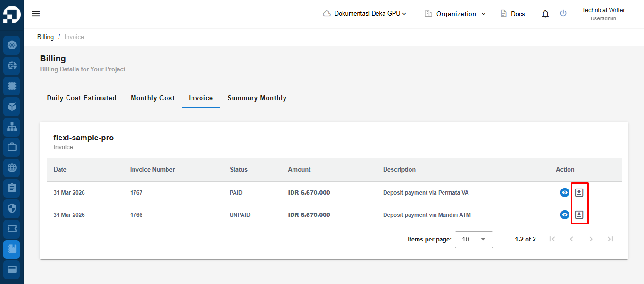This screenshot has height=284, width=644.
Task: Click the flexi-sample-pro project title
Action: (x=84, y=138)
